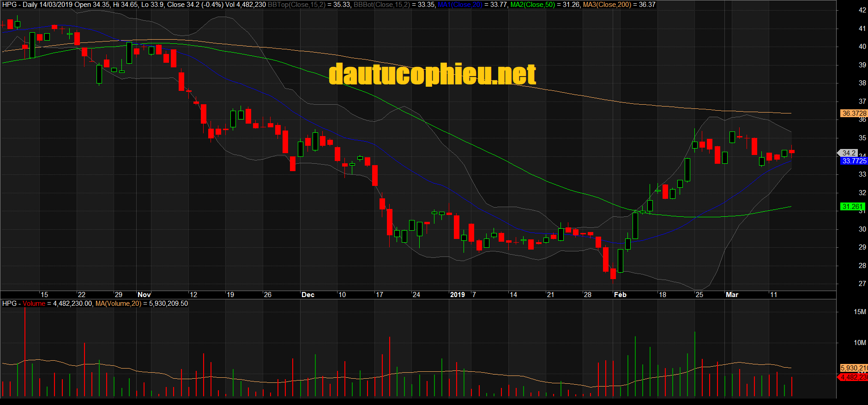Click the MA(Volume,20) label in the volume pane
868x405 pixels.
tap(118, 304)
